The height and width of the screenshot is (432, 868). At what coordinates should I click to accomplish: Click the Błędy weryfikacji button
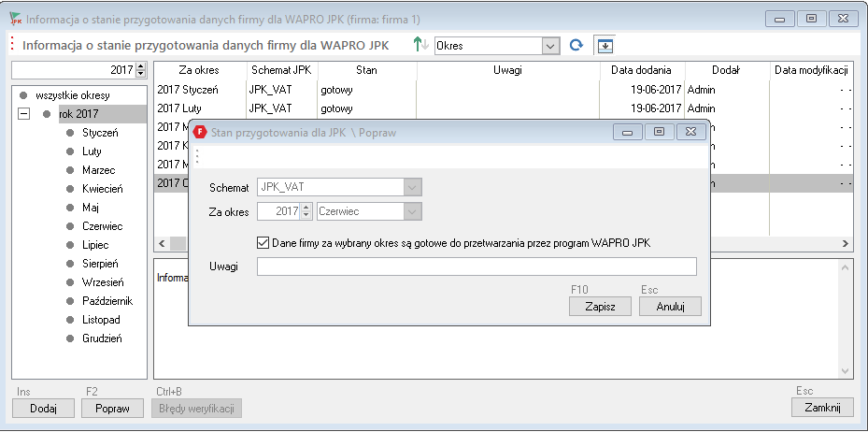(196, 409)
